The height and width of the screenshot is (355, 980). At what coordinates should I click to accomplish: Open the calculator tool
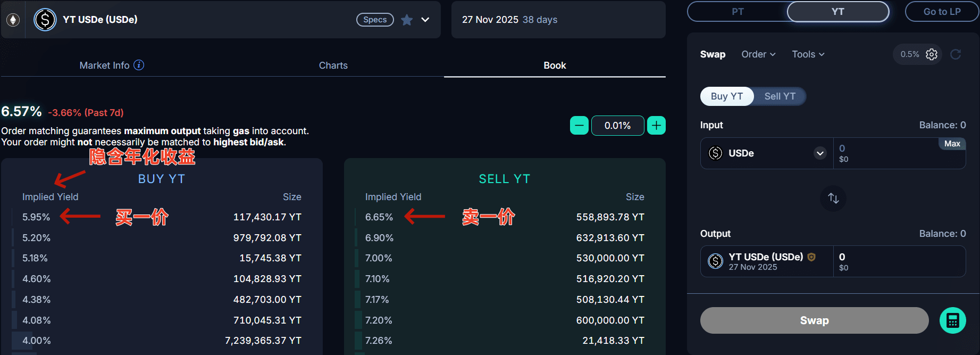click(952, 320)
